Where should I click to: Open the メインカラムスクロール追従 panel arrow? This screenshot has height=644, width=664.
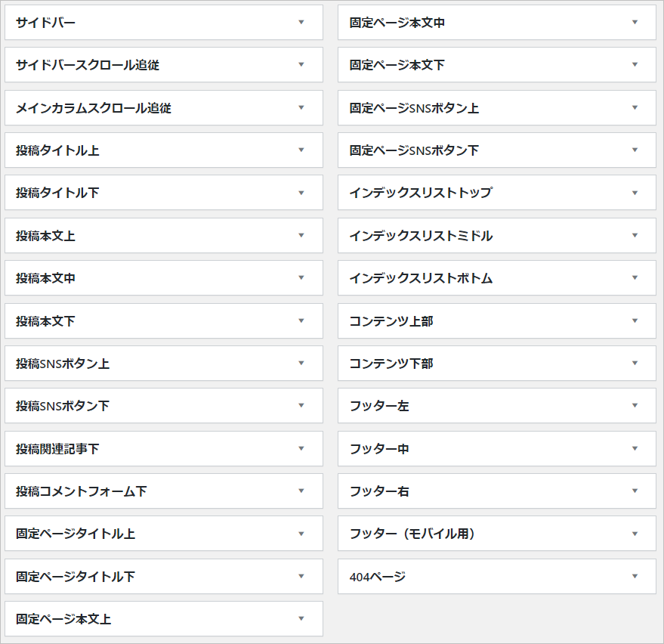[301, 107]
